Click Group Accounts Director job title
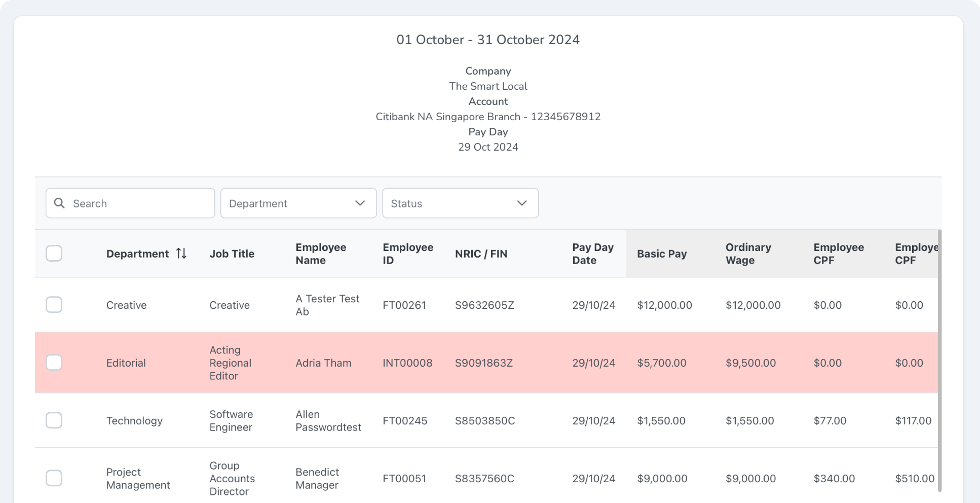Viewport: 980px width, 503px height. [232, 479]
